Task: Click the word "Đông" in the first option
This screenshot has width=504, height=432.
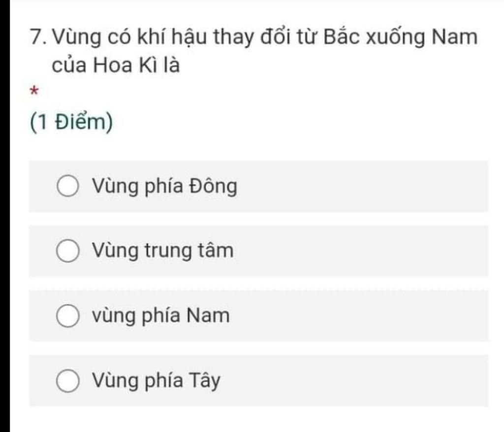Action: point(214,187)
